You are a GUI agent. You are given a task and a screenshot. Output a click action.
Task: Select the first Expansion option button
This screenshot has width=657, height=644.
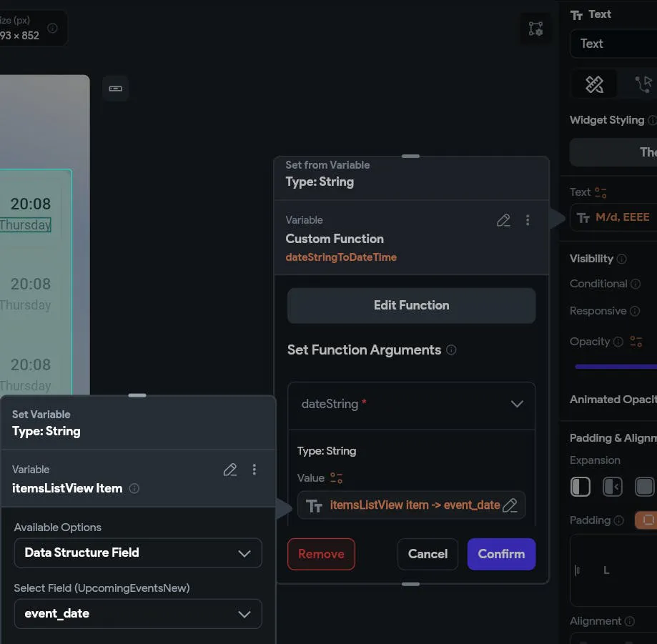pos(581,487)
